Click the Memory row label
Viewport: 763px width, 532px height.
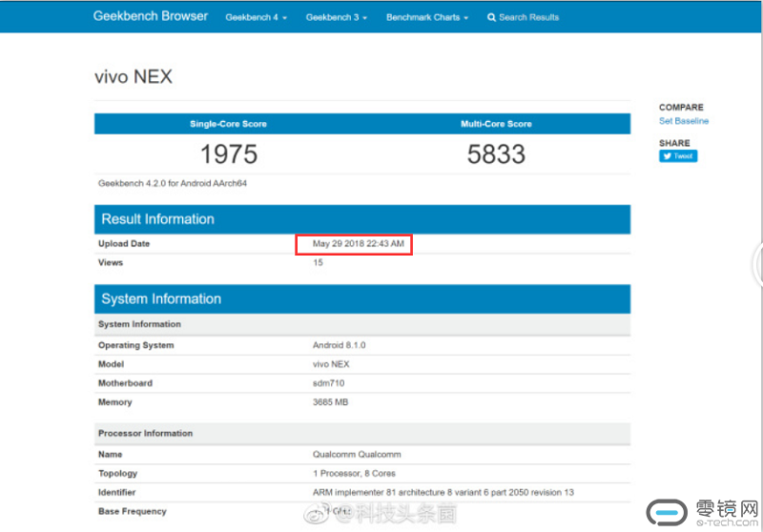click(114, 402)
